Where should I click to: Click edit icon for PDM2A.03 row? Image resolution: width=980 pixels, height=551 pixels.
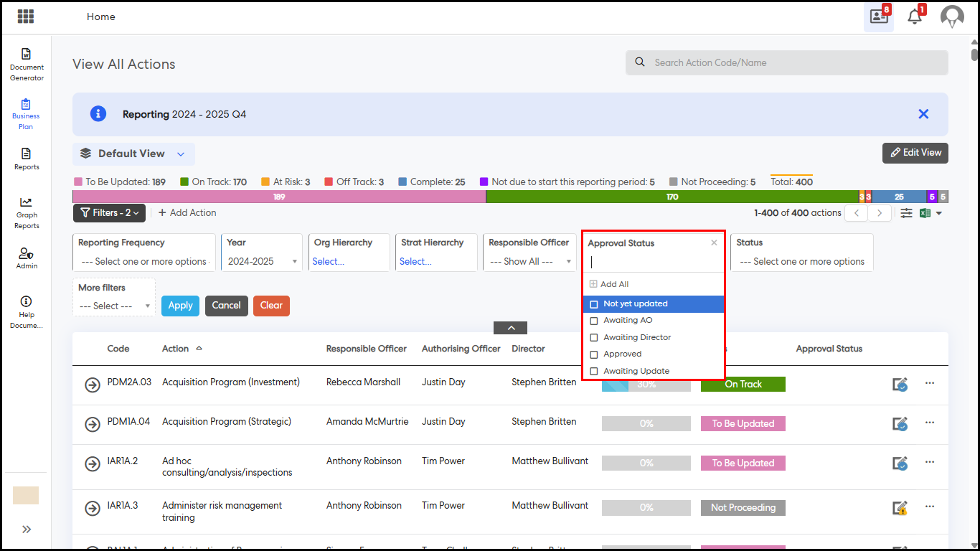click(900, 384)
